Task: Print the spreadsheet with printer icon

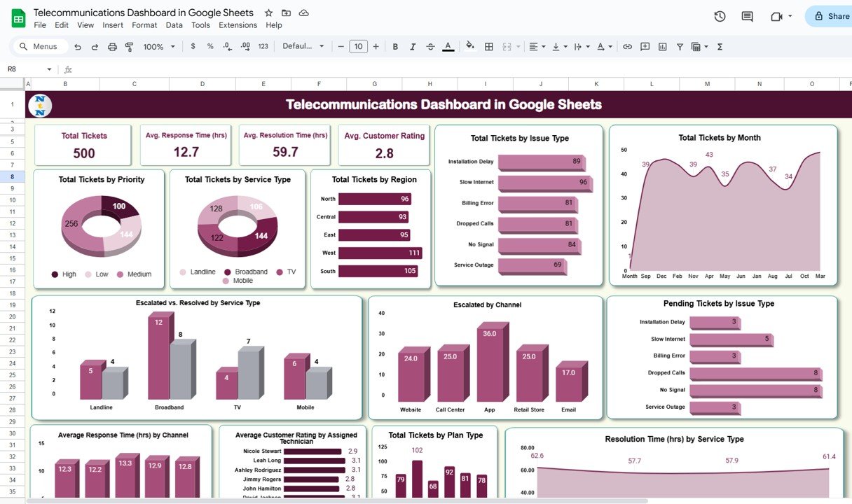Action: [112, 47]
